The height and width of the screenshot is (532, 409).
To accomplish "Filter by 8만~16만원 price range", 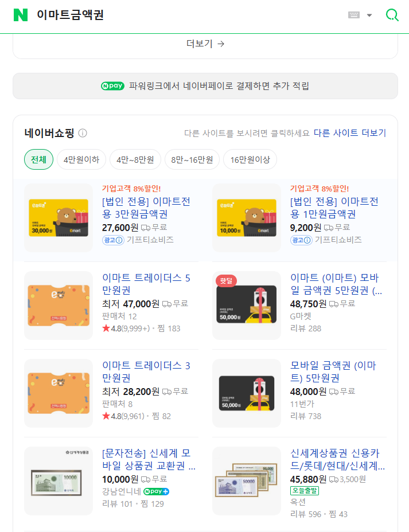I will (192, 159).
